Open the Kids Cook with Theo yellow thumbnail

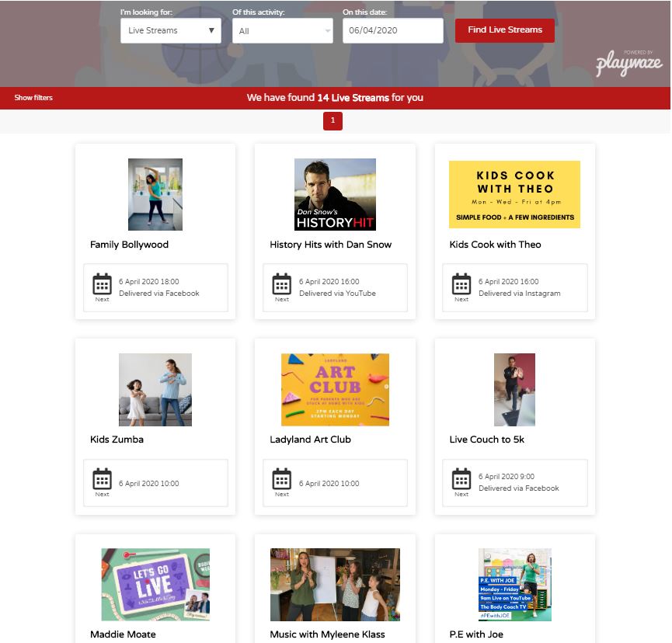pyautogui.click(x=514, y=194)
